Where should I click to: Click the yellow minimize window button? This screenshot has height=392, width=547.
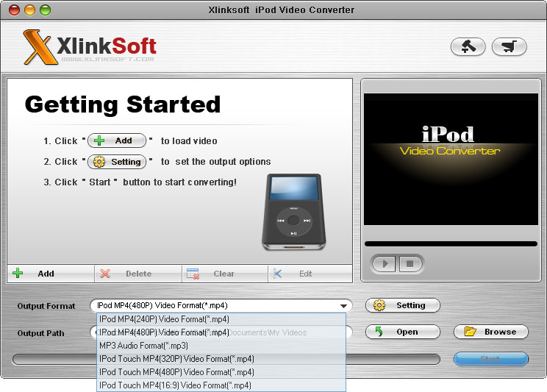click(29, 10)
